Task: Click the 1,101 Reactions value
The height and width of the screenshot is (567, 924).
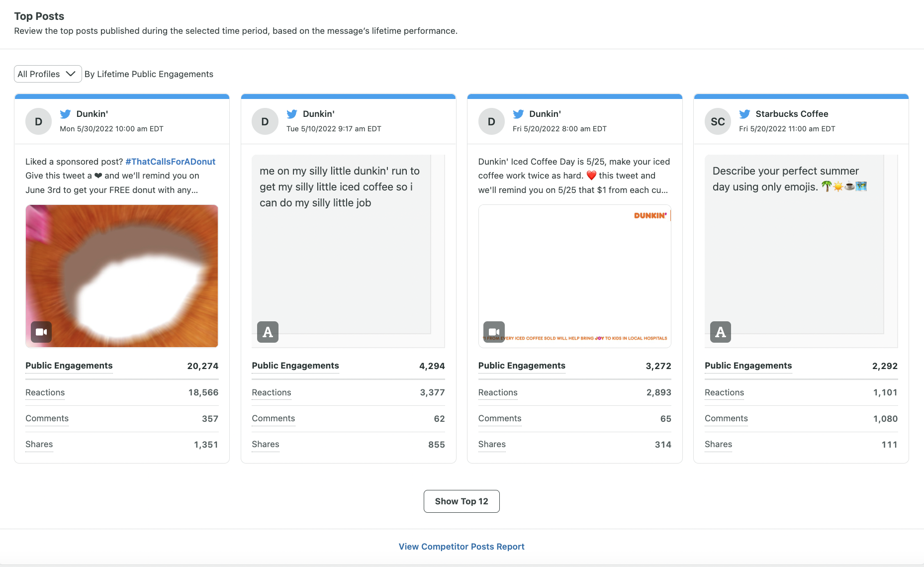Action: pos(885,392)
